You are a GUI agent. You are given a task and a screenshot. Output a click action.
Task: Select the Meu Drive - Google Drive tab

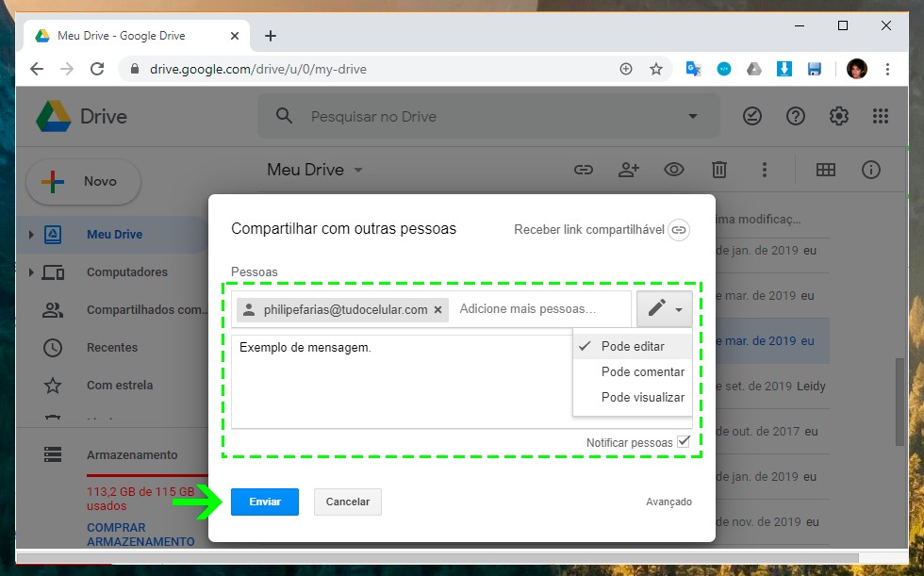137,36
